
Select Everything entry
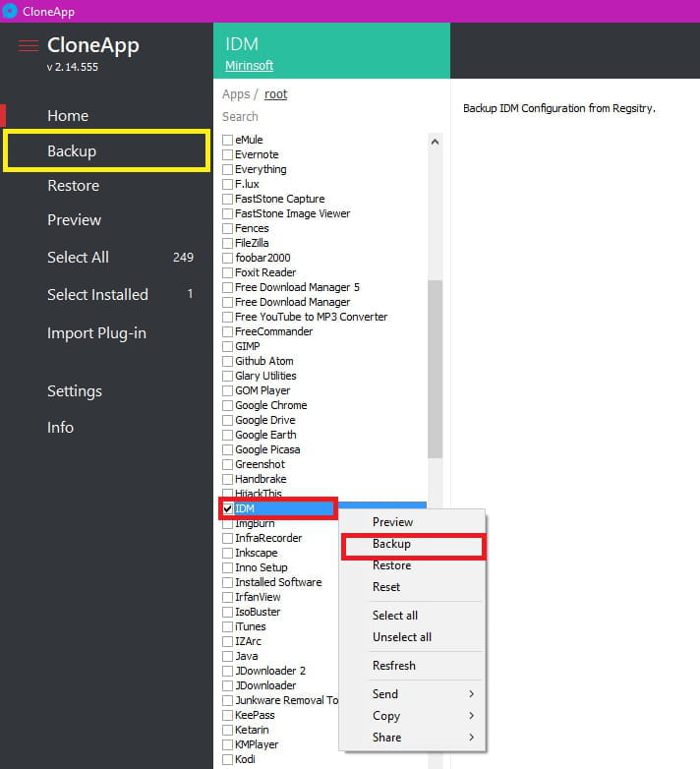click(x=261, y=169)
